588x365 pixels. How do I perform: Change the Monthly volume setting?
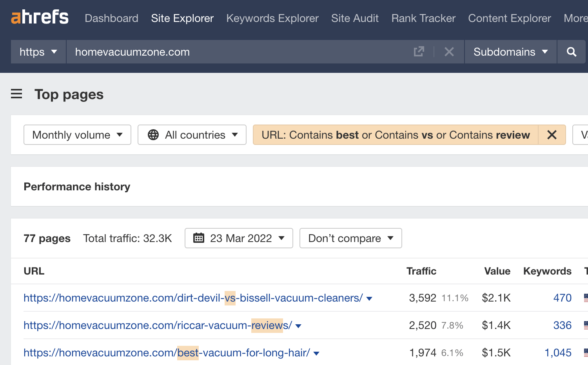tap(77, 135)
